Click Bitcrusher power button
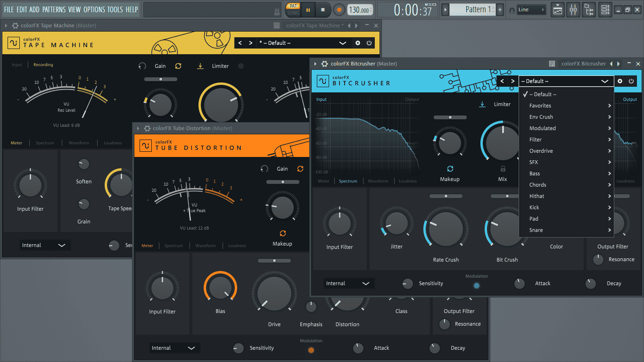This screenshot has width=644, height=362. [631, 81]
